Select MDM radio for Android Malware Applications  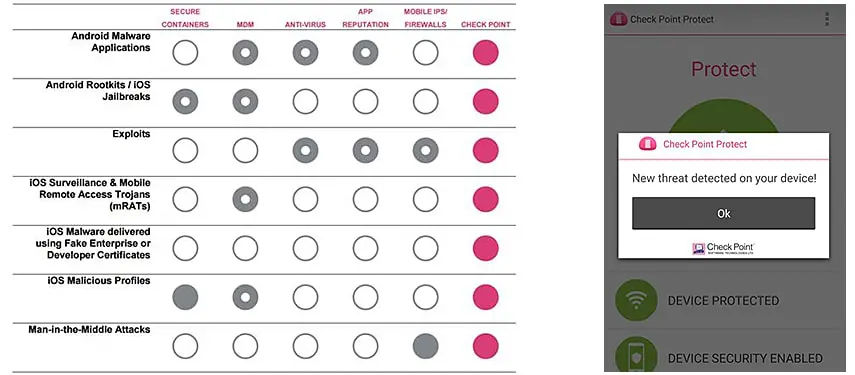(245, 53)
